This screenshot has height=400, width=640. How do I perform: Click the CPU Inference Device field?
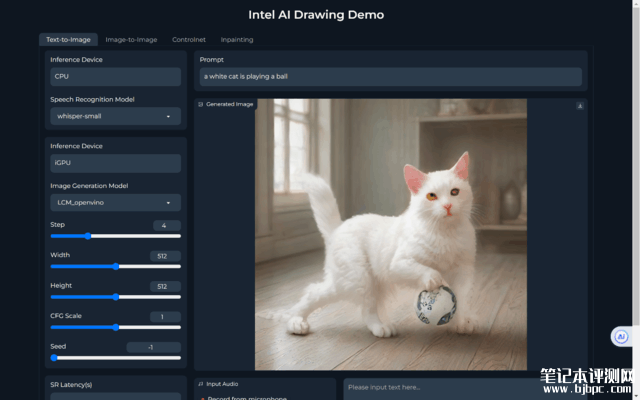pyautogui.click(x=116, y=77)
